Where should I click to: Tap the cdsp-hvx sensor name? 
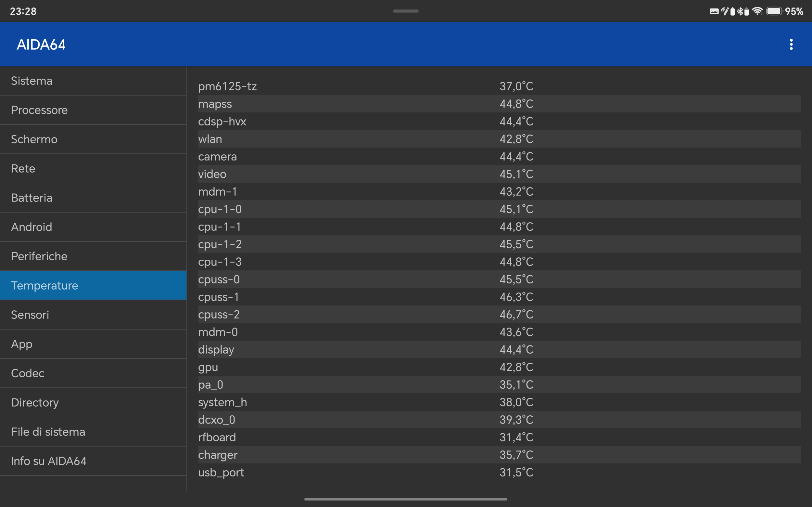point(222,121)
